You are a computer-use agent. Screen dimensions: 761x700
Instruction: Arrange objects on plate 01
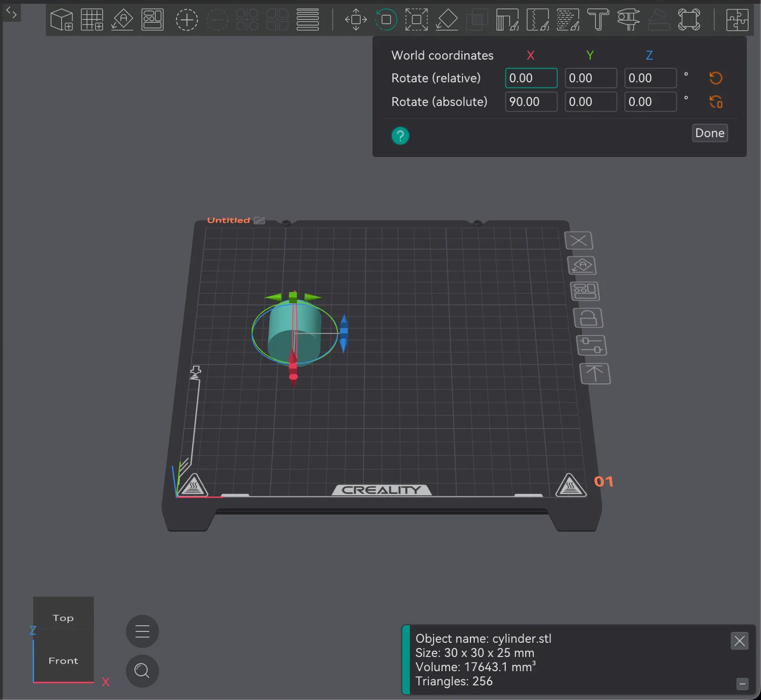coord(585,291)
